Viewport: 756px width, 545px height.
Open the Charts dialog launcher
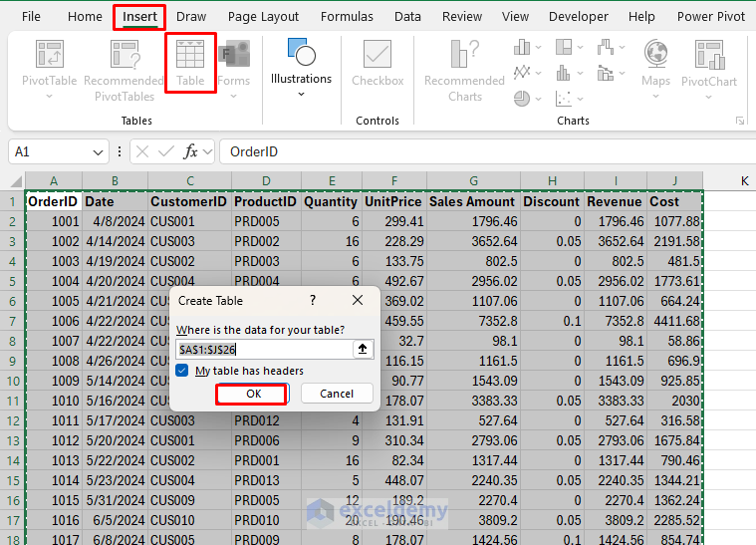click(x=740, y=121)
